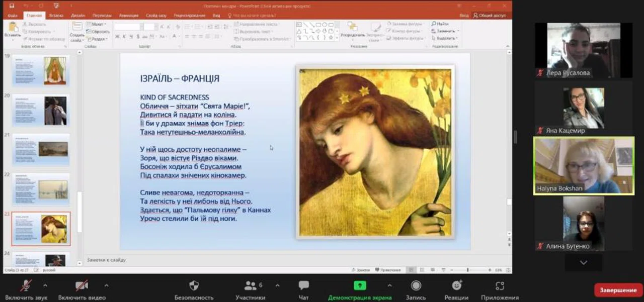Screen dimensions: 644x302
Task: Expand the arrow next to Участники
Action: point(277,285)
